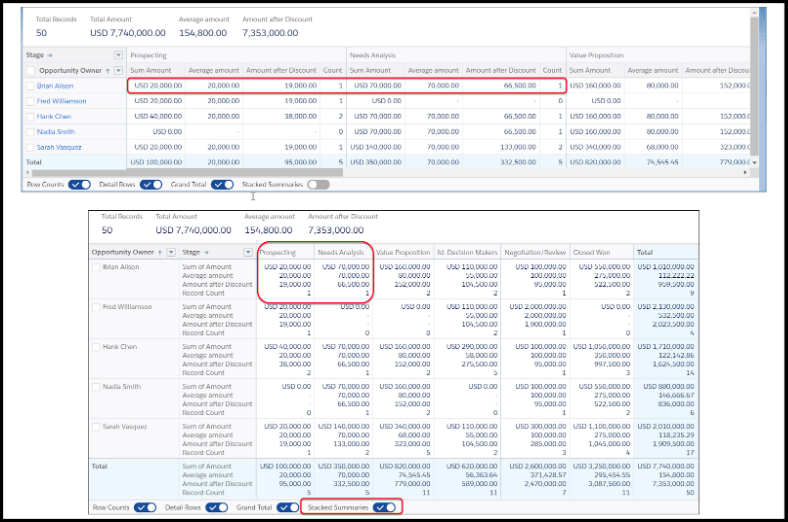
Task: Click the Prospecting column header in bottom report
Action: [x=278, y=253]
